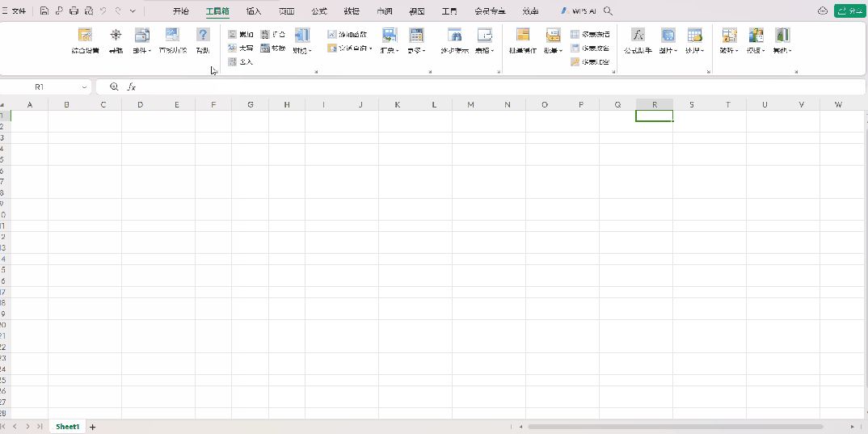Click the binoculars icon in the ribbon
Screen dimensions: 868x434
coord(455,36)
